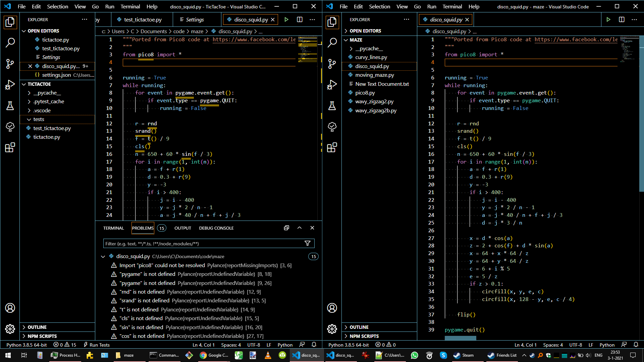Open Terminal menu in right window
The height and width of the screenshot is (362, 644).
(x=452, y=6)
